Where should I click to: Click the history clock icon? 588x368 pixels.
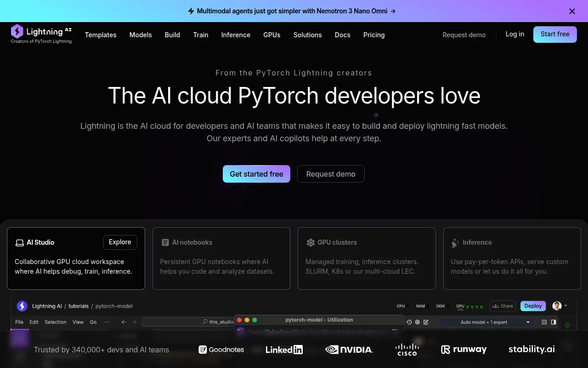click(x=409, y=322)
